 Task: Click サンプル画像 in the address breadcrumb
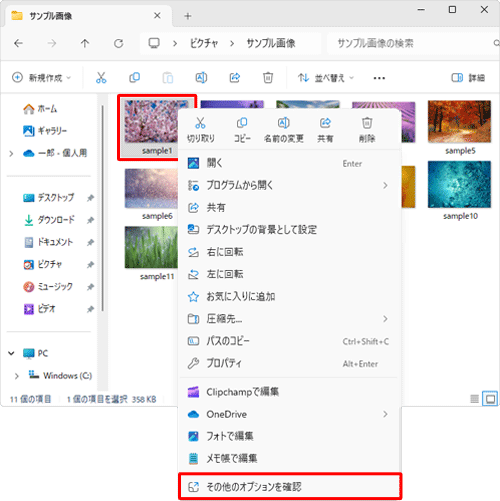coord(271,43)
